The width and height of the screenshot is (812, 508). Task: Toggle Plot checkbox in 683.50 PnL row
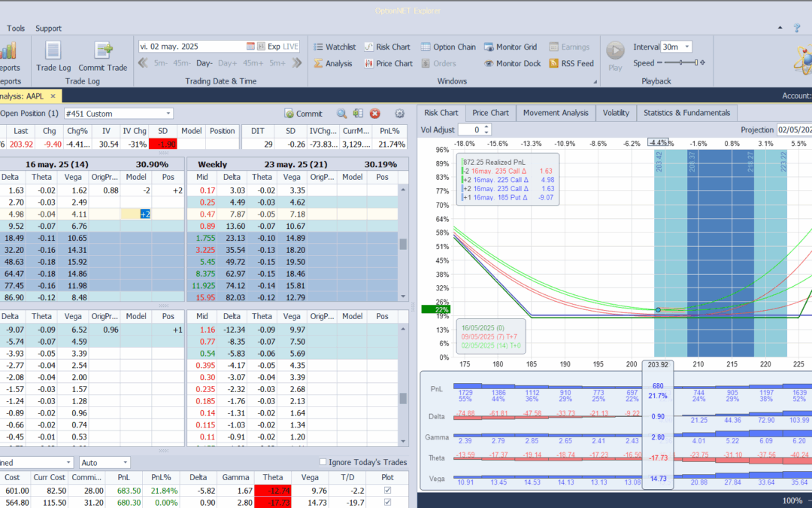pyautogui.click(x=387, y=491)
